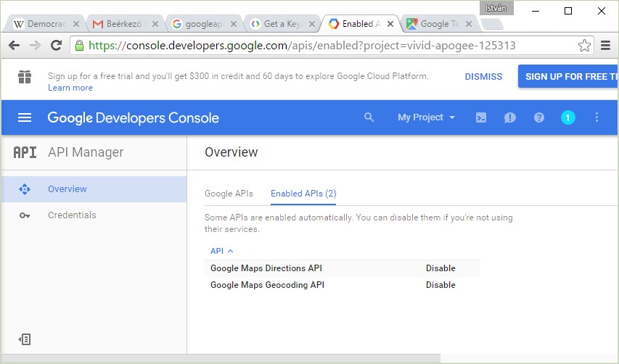Select Overview in the sidebar
619x364 pixels.
pyautogui.click(x=94, y=189)
